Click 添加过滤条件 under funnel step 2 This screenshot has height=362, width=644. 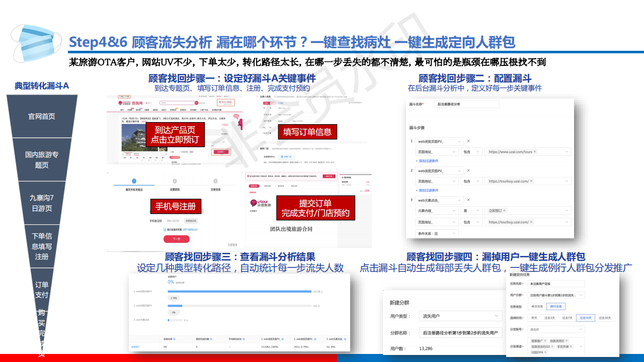(x=427, y=190)
